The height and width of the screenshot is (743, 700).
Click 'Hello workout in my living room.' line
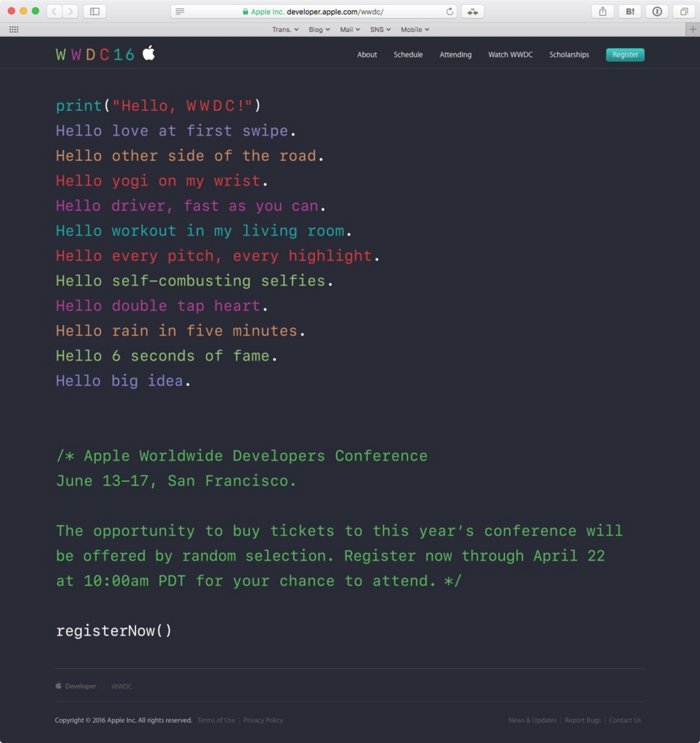point(204,231)
